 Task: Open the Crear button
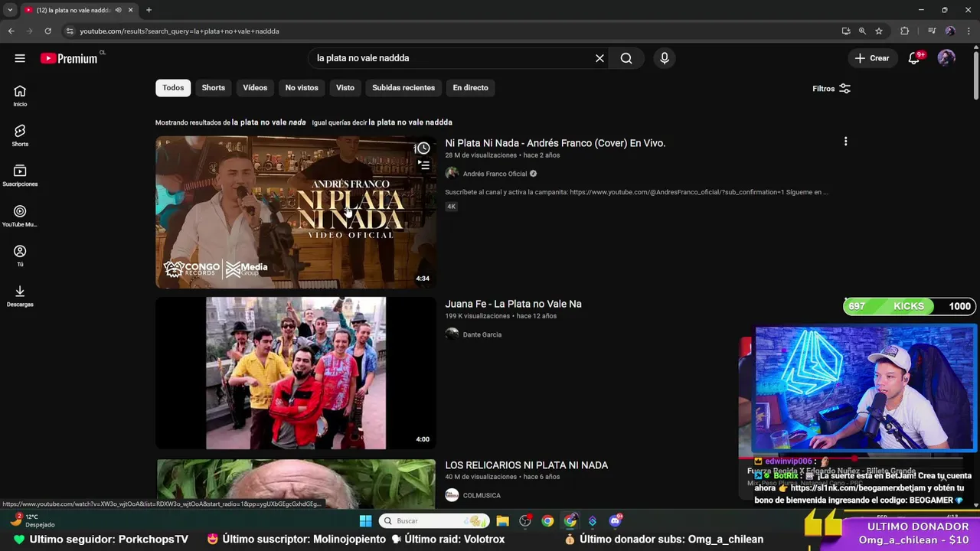point(872,58)
